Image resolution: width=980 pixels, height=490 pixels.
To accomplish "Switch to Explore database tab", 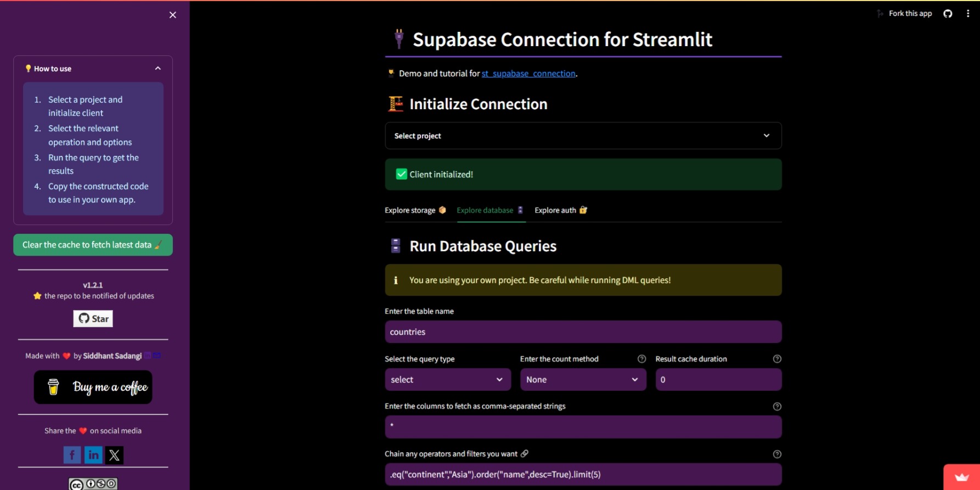I will (x=491, y=210).
